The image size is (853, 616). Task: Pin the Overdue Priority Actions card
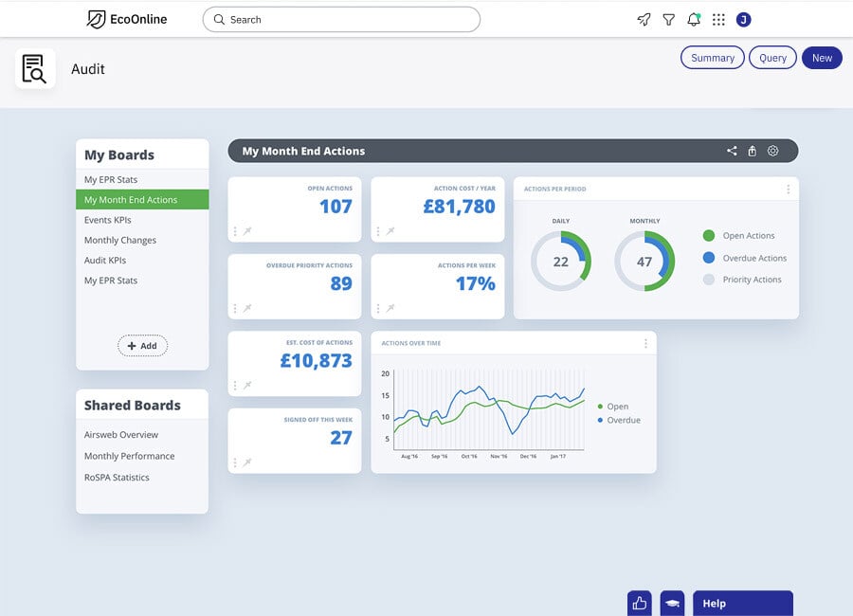tap(247, 308)
